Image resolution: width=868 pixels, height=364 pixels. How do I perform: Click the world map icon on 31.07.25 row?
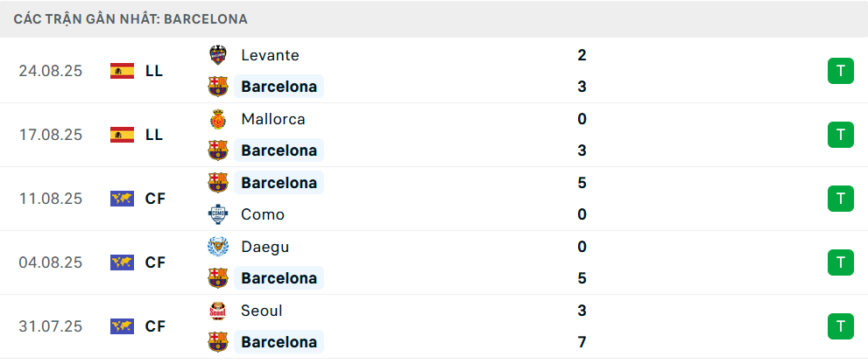[x=122, y=326]
